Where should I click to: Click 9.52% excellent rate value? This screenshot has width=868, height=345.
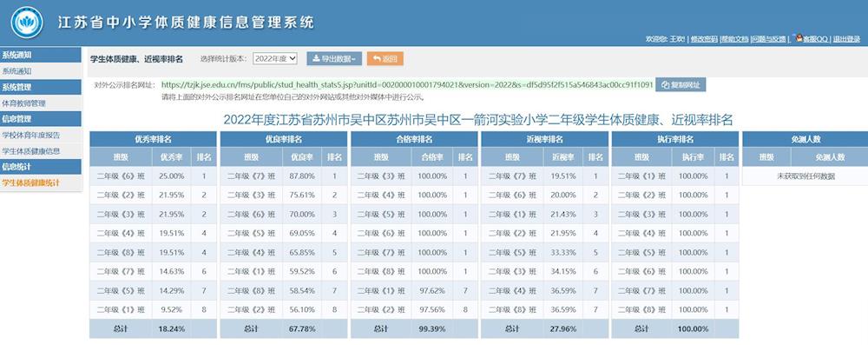(x=172, y=309)
